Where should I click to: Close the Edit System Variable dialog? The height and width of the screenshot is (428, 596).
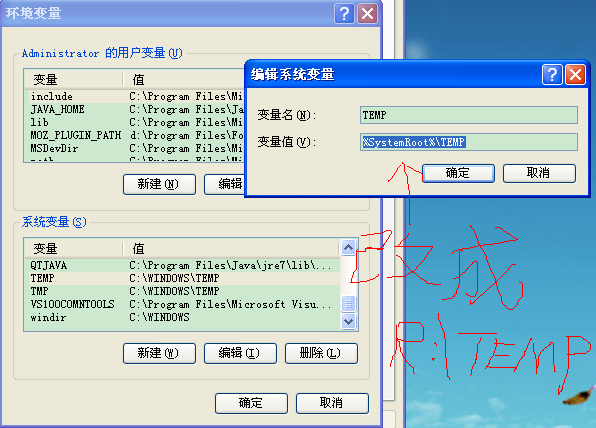click(575, 75)
